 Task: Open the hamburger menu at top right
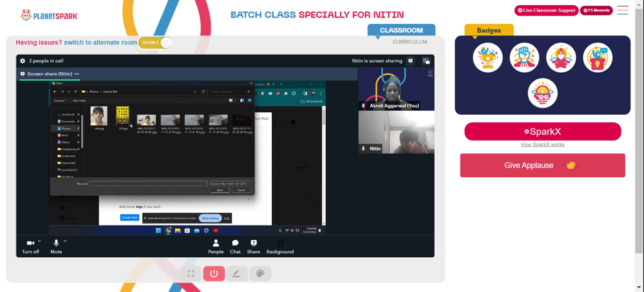[x=623, y=10]
